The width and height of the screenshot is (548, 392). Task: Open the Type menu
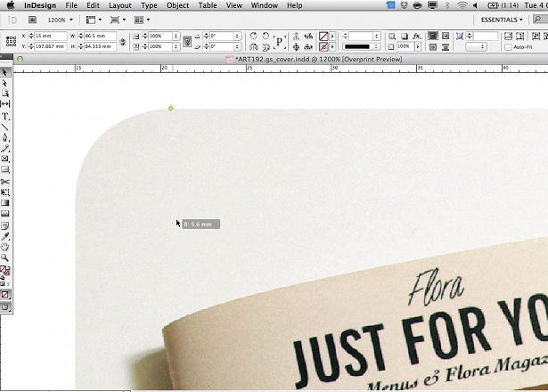[149, 5]
